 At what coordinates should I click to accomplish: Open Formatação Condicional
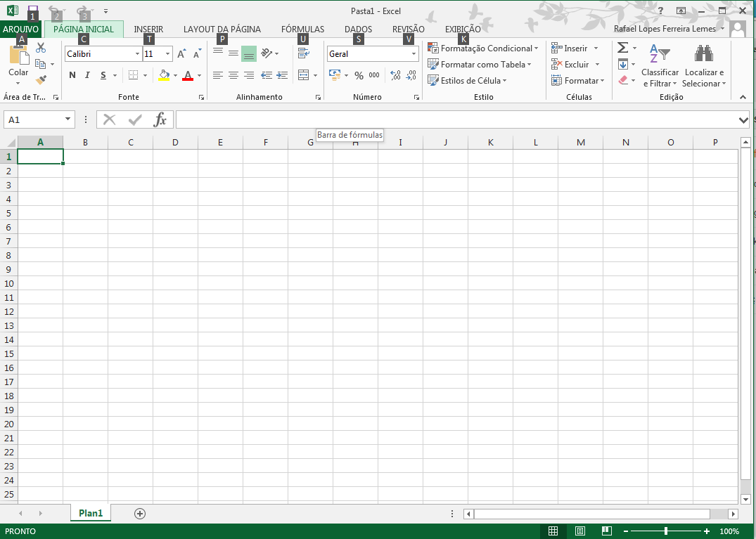(x=483, y=48)
